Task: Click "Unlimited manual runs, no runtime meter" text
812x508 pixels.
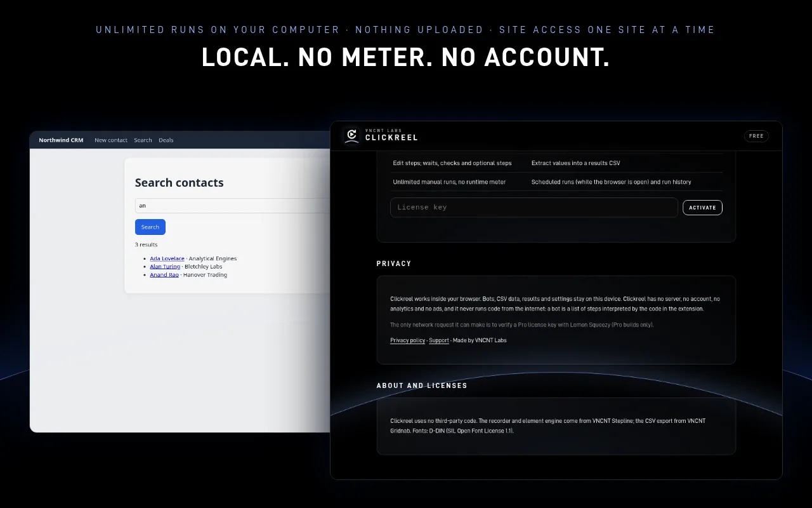Action: coord(450,182)
